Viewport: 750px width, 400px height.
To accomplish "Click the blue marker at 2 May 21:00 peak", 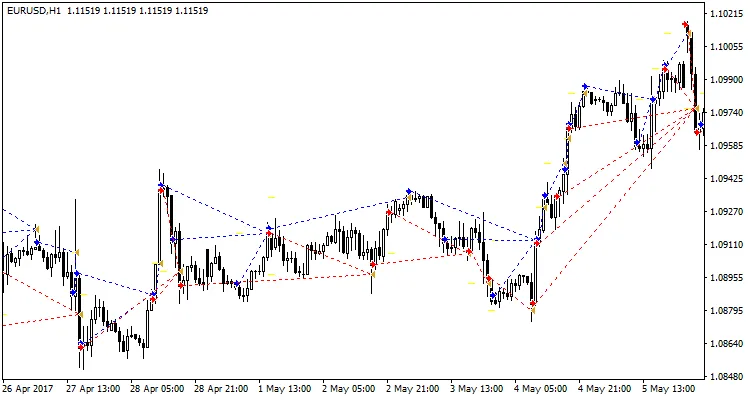I will pos(409,191).
